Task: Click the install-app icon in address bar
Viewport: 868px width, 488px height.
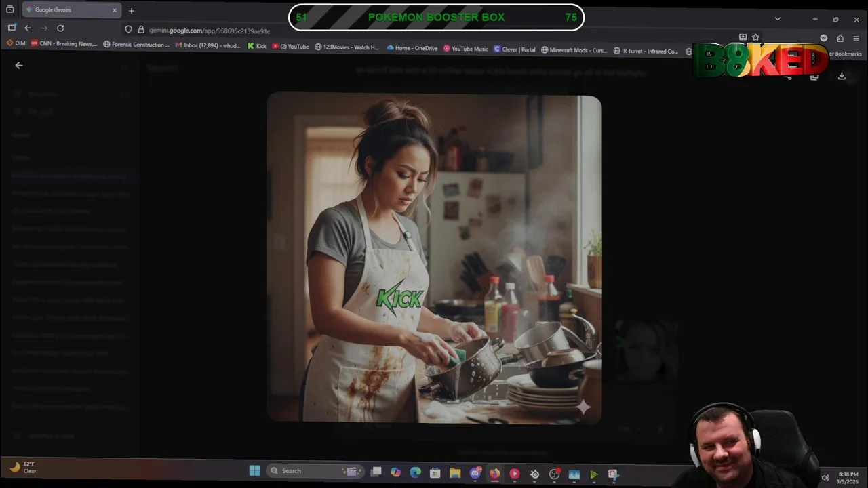Action: tap(743, 37)
